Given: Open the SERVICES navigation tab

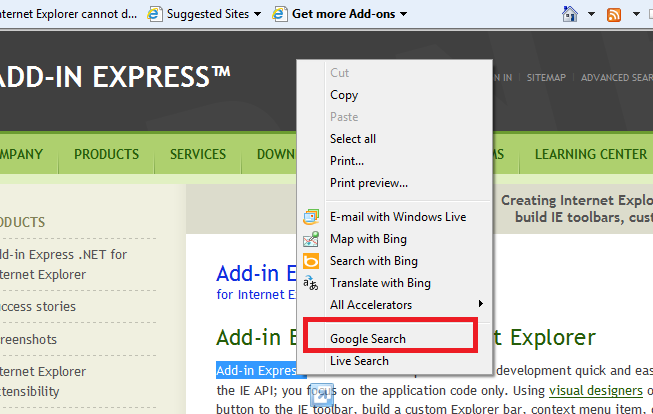Looking at the screenshot, I should [x=198, y=154].
